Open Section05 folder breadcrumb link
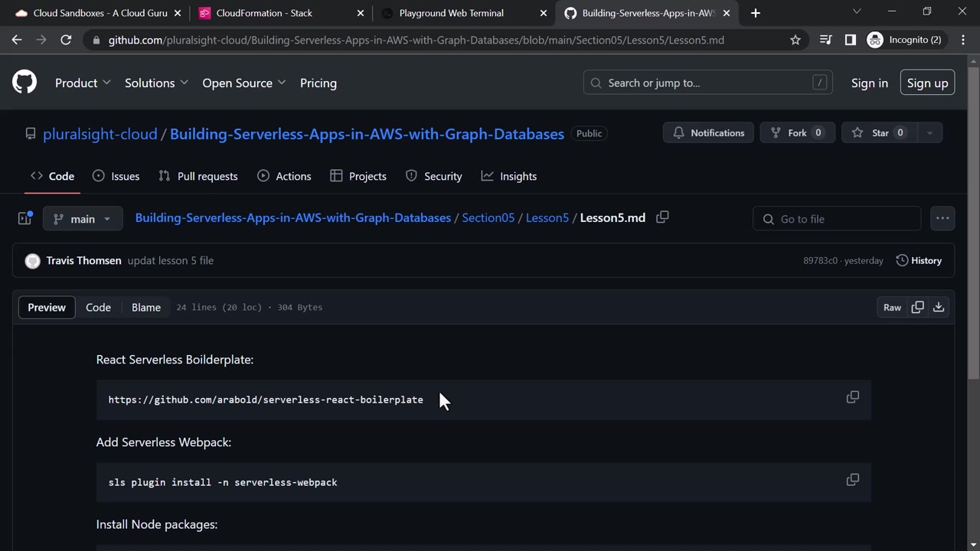Image resolution: width=980 pixels, height=551 pixels. pos(488,218)
